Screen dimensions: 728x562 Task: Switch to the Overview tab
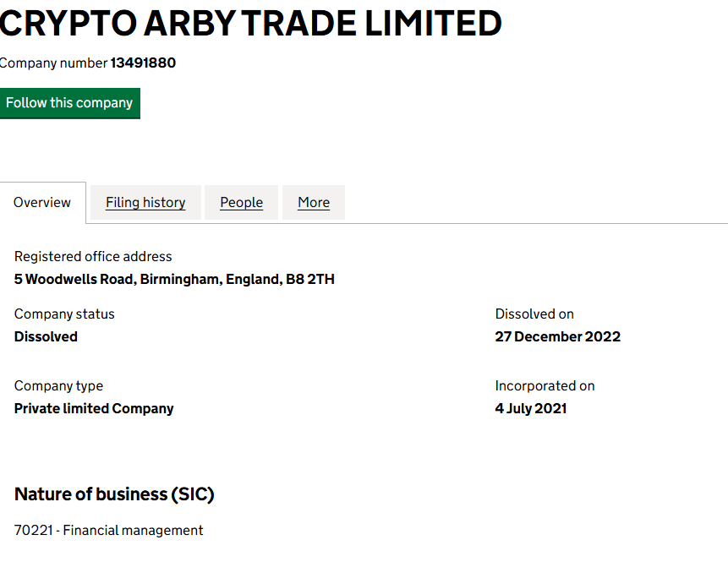point(42,203)
